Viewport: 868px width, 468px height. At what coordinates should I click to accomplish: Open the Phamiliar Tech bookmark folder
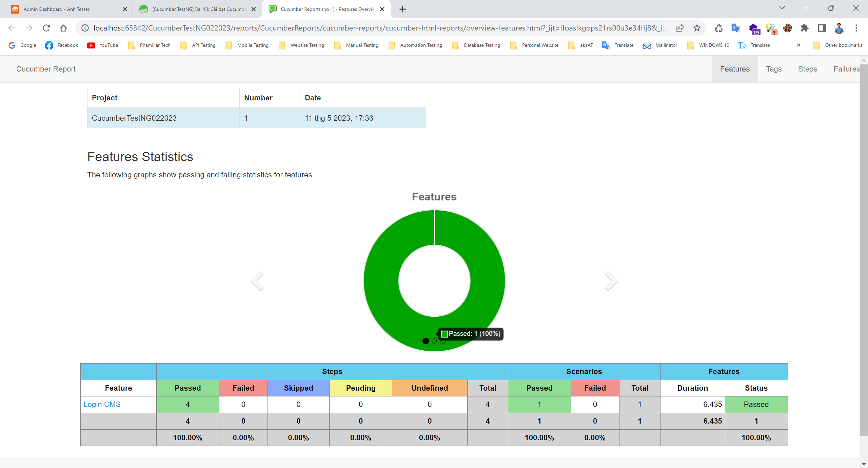[150, 45]
